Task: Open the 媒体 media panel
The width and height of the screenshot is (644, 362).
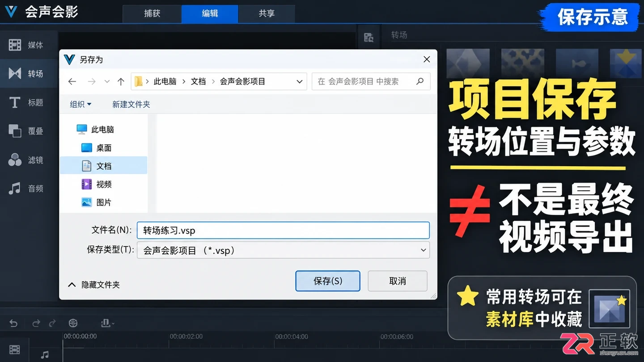Action: pyautogui.click(x=27, y=45)
